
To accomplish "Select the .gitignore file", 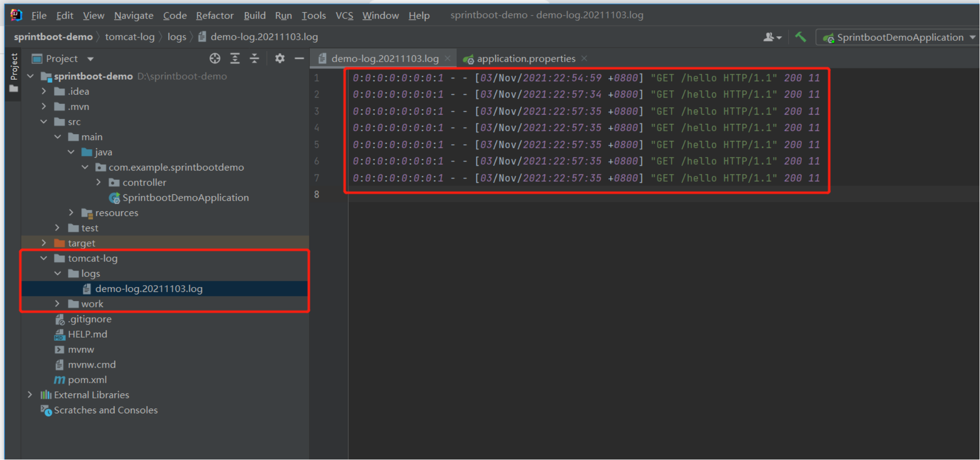I will pyautogui.click(x=89, y=319).
